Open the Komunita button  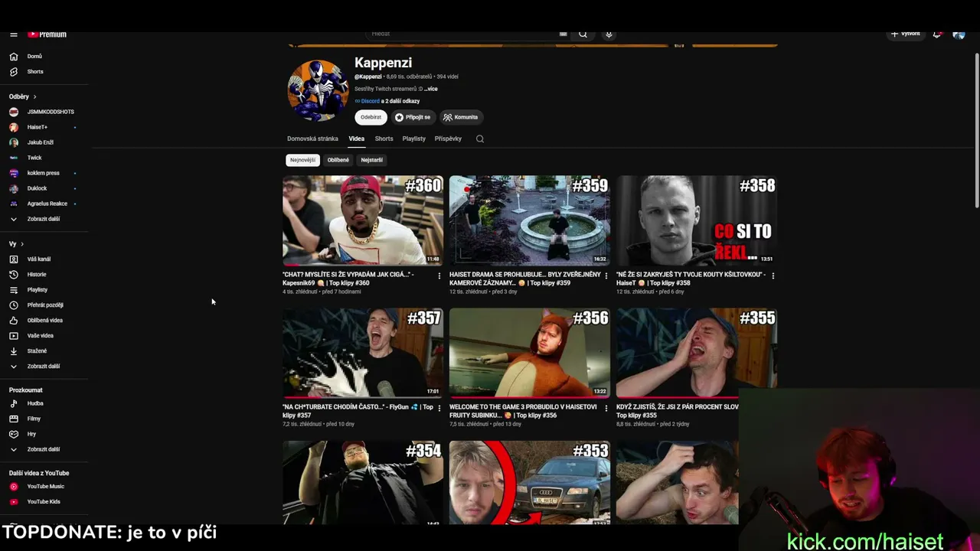point(461,117)
